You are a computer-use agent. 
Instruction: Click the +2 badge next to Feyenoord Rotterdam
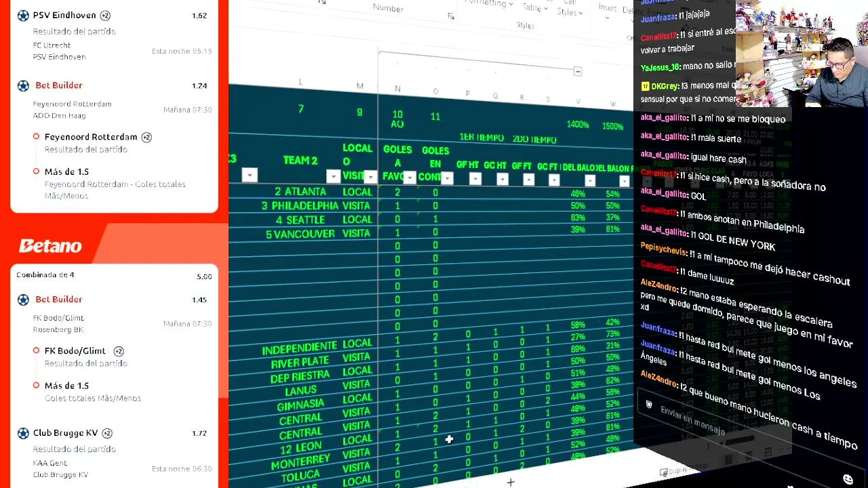pyautogui.click(x=146, y=137)
